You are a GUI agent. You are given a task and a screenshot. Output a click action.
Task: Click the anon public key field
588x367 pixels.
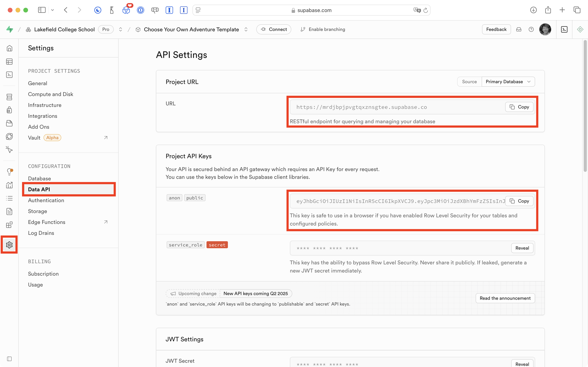tap(398, 201)
